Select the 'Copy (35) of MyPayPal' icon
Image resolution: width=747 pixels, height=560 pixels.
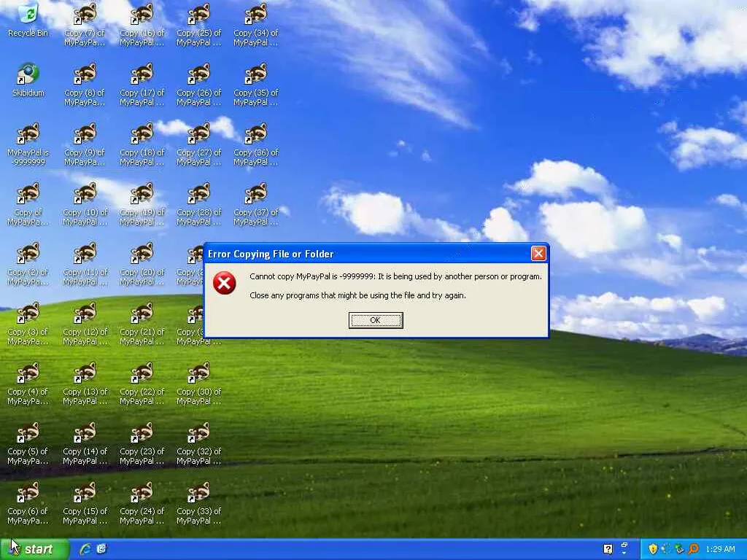(256, 85)
